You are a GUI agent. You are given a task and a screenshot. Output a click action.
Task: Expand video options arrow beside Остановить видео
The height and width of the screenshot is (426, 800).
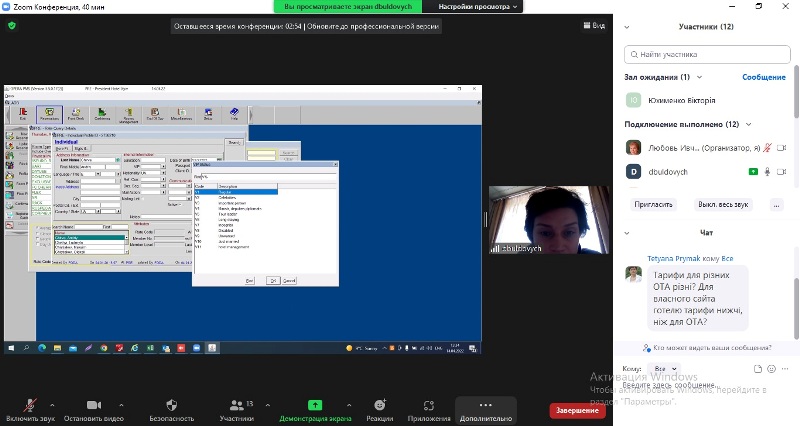tap(121, 406)
